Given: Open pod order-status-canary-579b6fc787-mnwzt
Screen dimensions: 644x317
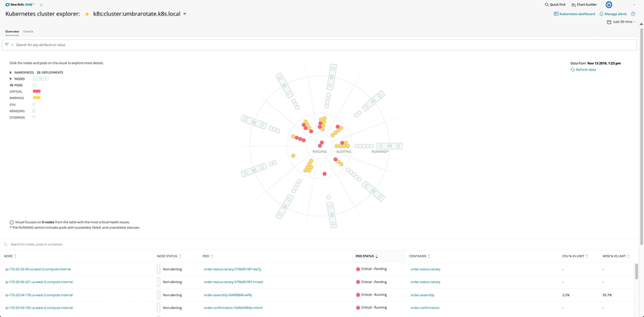Looking at the screenshot, I should 233,282.
